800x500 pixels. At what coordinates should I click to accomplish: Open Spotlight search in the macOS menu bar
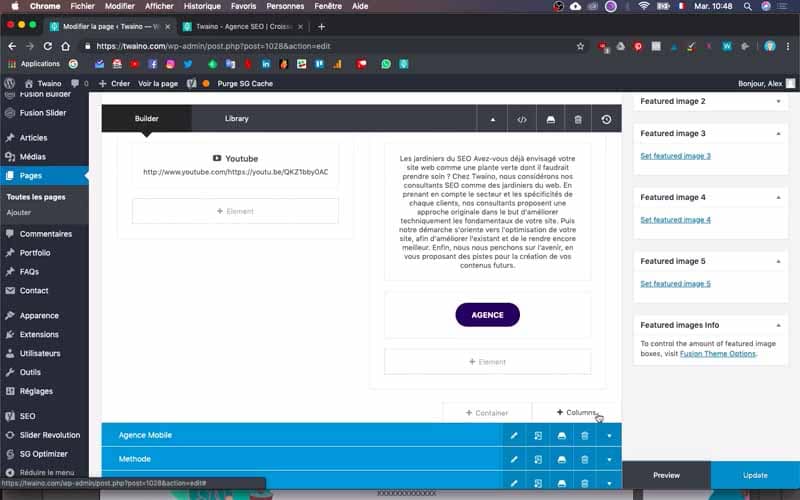(747, 6)
